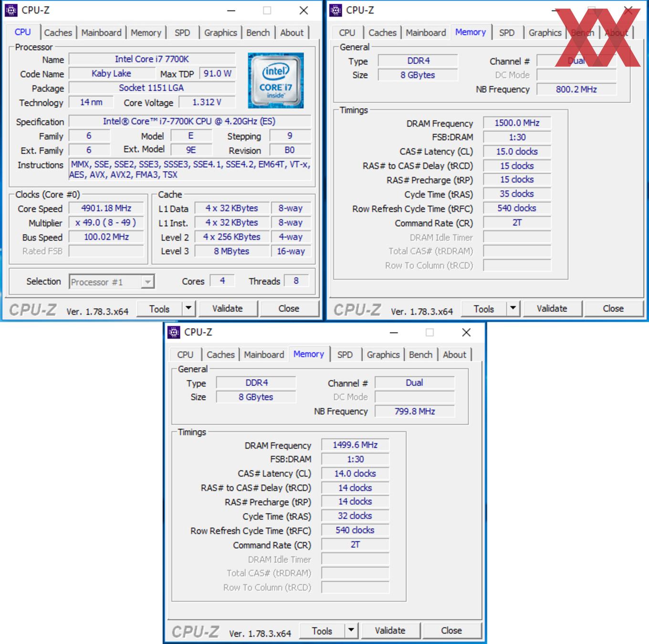
Task: Select SPD tab in CPU window
Action: [182, 32]
